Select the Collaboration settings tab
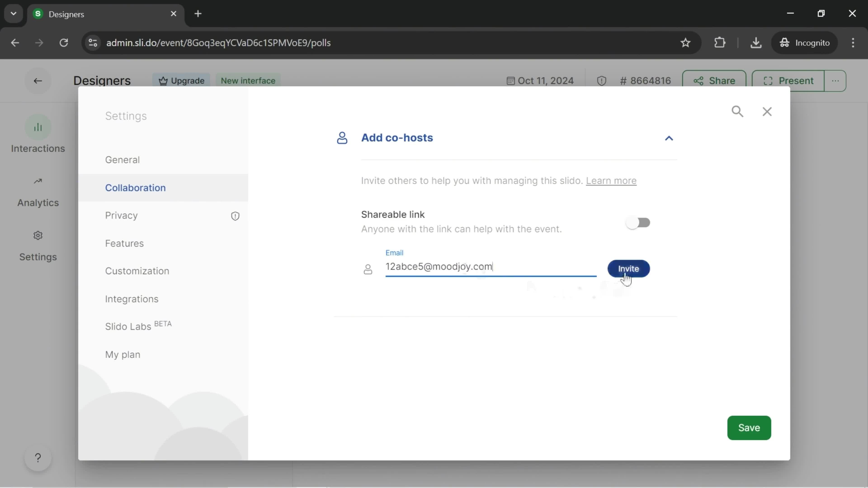This screenshot has height=488, width=868. pyautogui.click(x=135, y=187)
